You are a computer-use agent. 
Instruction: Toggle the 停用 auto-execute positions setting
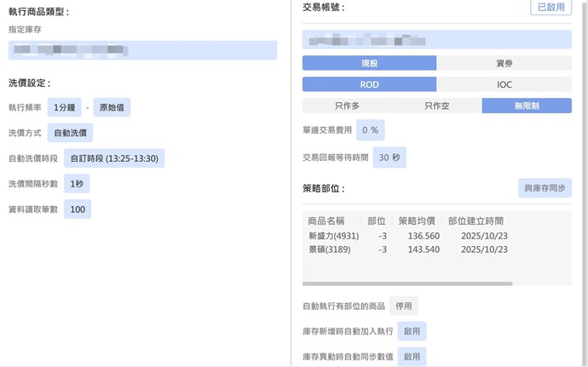pyautogui.click(x=404, y=306)
